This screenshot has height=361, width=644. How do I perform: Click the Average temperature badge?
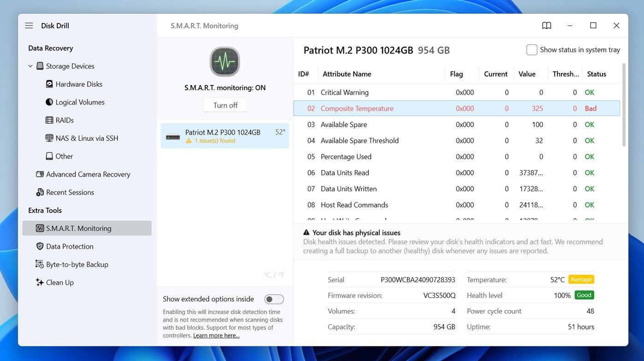coord(581,279)
